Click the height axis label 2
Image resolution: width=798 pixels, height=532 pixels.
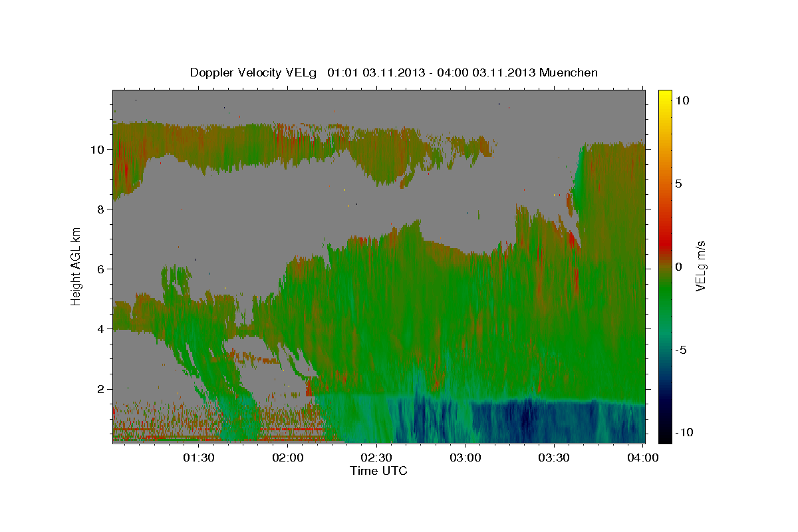coord(102,389)
